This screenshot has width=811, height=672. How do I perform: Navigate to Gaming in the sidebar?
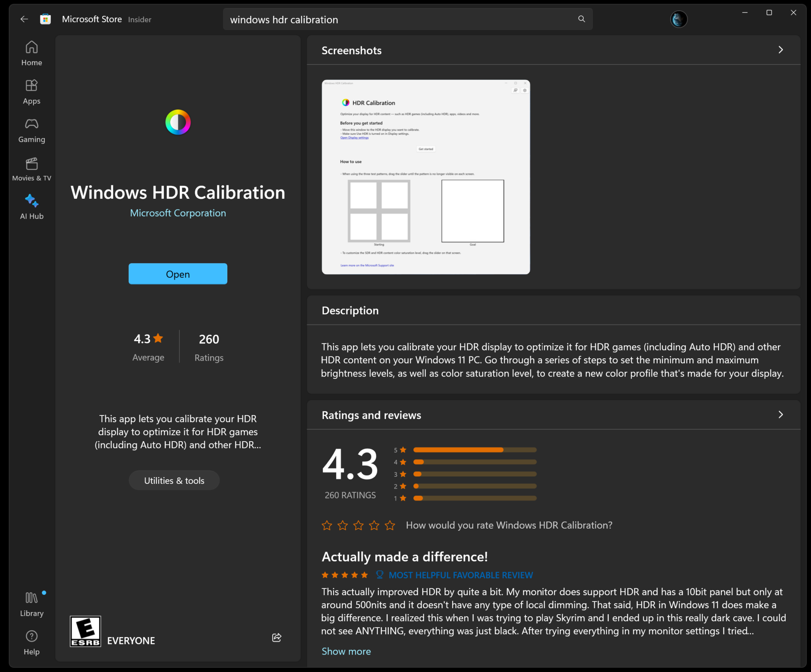[32, 130]
